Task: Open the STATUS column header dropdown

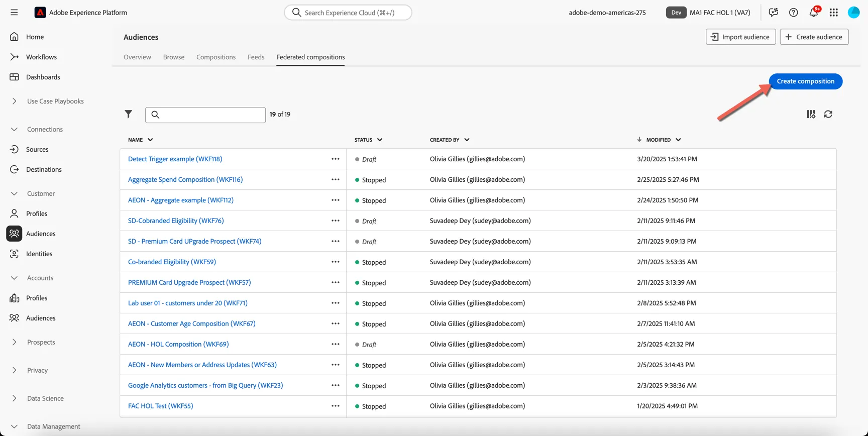Action: (x=380, y=140)
